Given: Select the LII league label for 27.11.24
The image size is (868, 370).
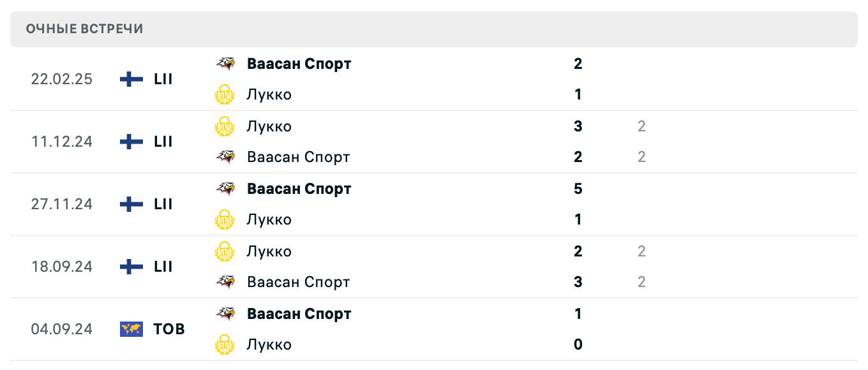Looking at the screenshot, I should click(x=163, y=204).
